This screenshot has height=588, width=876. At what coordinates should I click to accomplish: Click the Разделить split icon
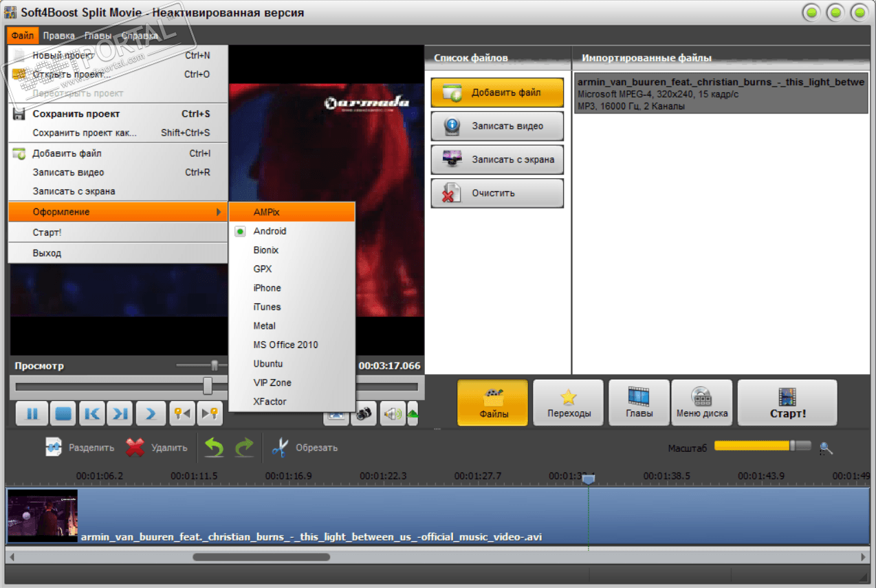pyautogui.click(x=54, y=448)
